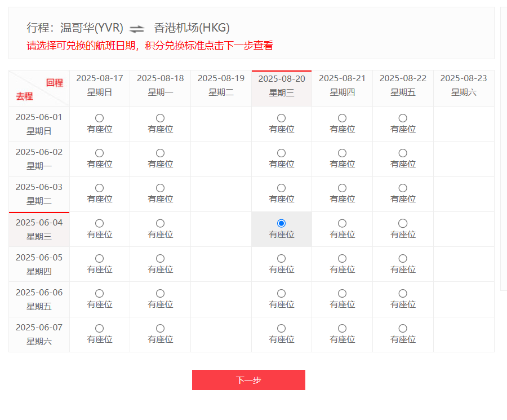Select outbound 06-07 with return 08-22

(403, 329)
